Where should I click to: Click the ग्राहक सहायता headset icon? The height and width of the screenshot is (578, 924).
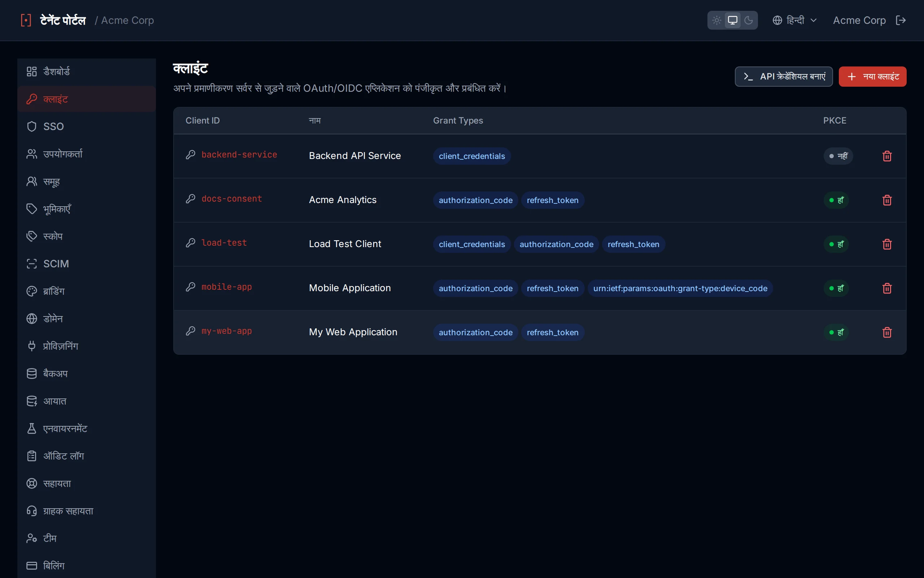tap(32, 511)
